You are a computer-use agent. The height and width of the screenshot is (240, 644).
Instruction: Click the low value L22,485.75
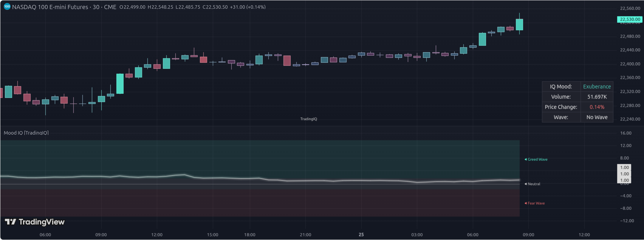188,7
